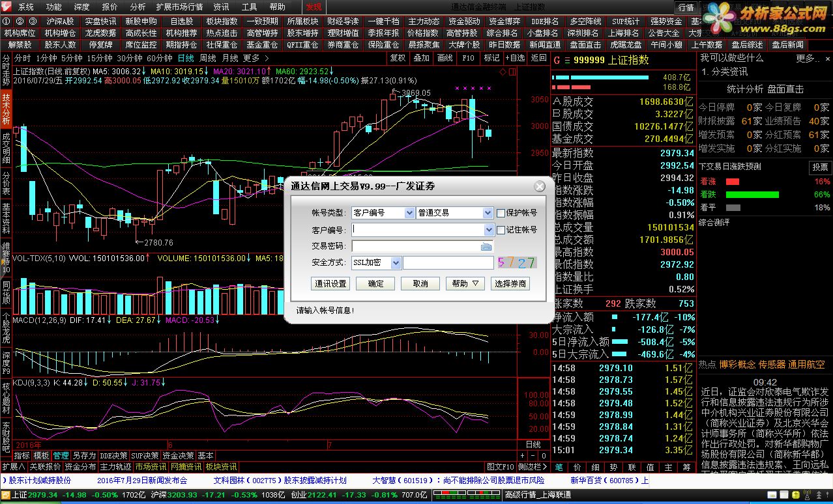Click the red G icon beside 999999
833x504 pixels.
click(558, 60)
